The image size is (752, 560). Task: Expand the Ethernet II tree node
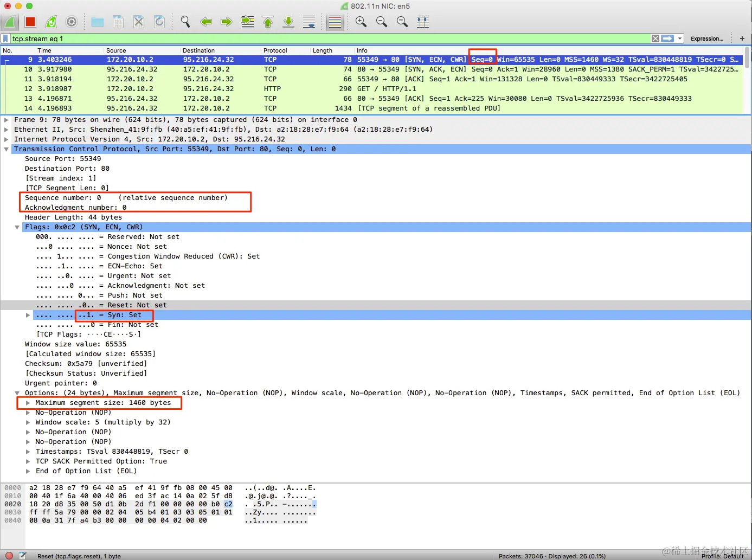click(7, 130)
